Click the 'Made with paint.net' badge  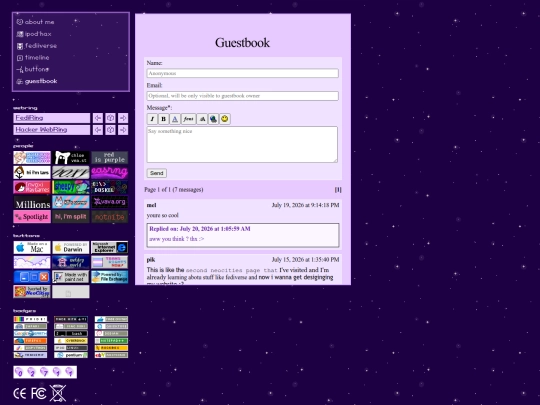pos(71,277)
